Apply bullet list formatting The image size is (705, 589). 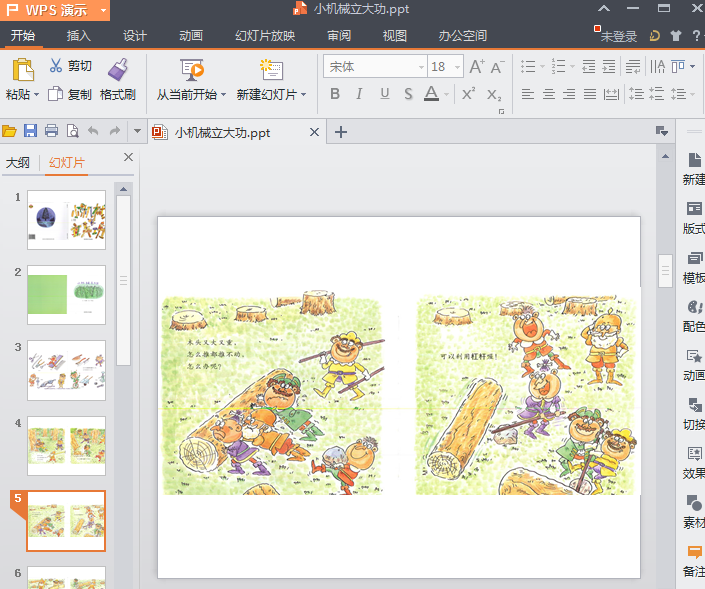(x=528, y=67)
